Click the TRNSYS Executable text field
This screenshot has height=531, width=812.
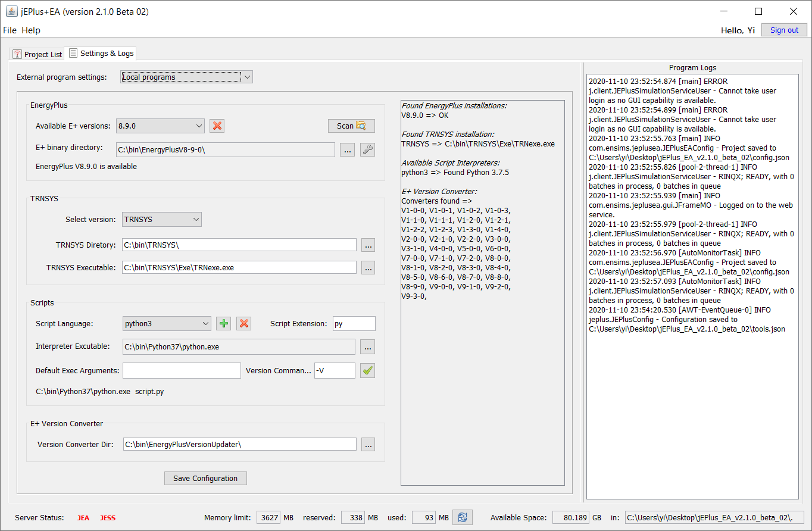click(239, 267)
